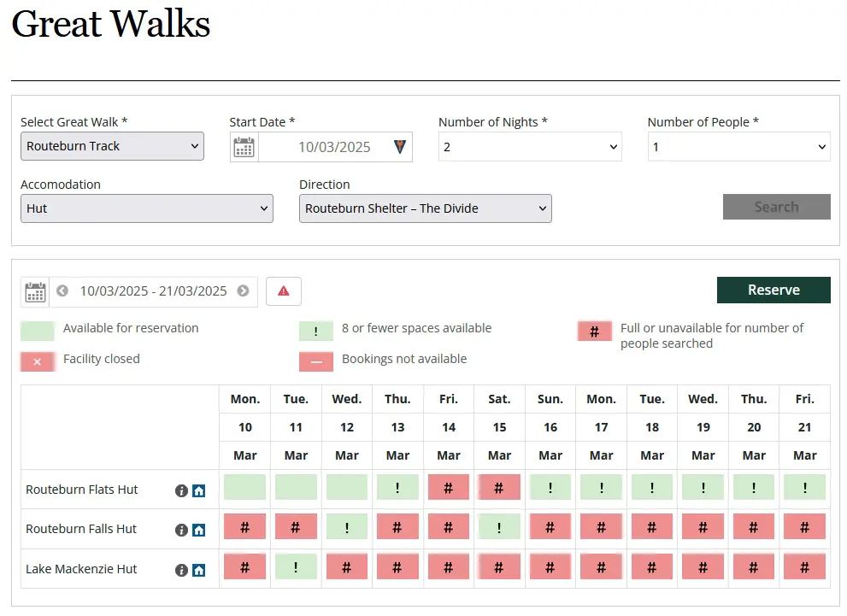
Task: Click full Routeburn Falls Hut cell Tue 11 Mar
Action: [x=296, y=527]
